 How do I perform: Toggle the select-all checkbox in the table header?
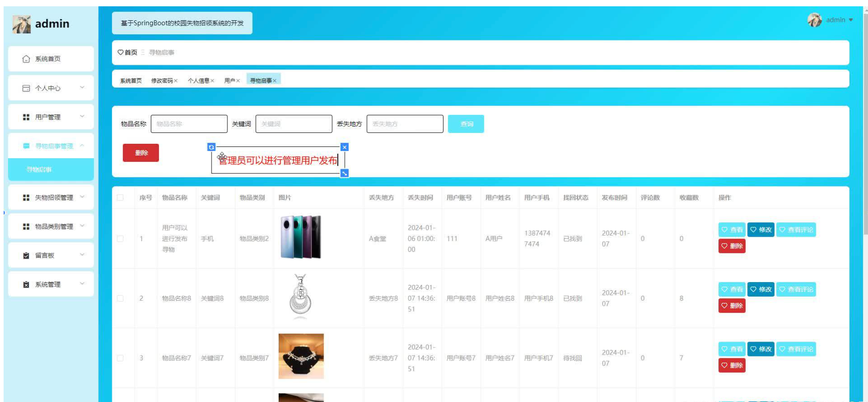pos(120,197)
